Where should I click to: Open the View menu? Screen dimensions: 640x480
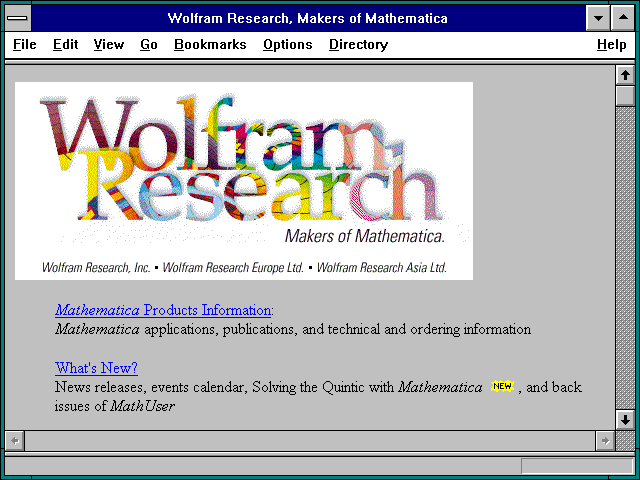109,44
